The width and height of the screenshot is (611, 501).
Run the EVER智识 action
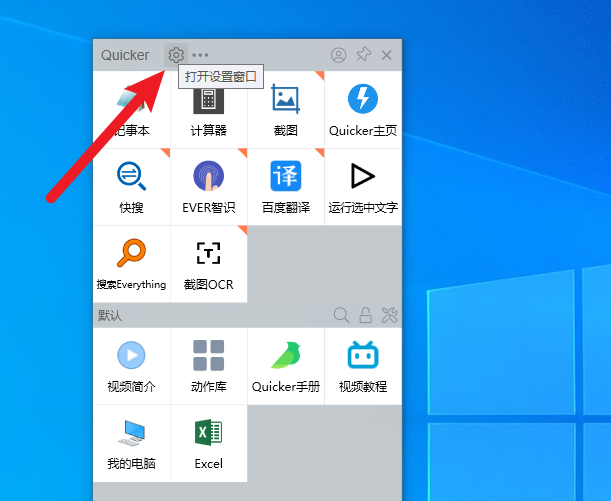[209, 187]
